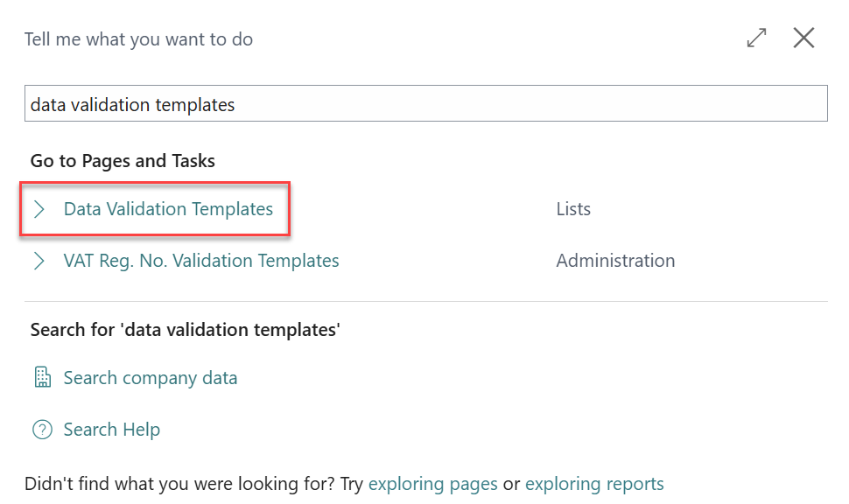Close the Tell me dialog with the X

[803, 38]
